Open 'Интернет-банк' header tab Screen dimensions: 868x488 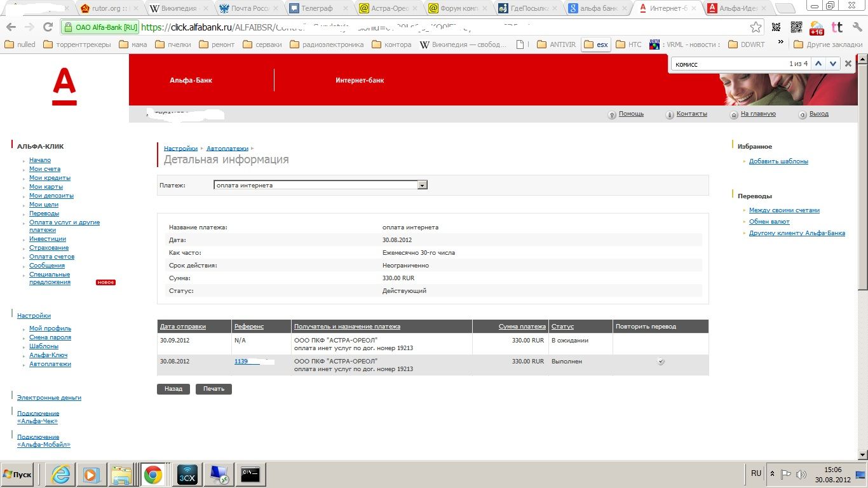click(x=360, y=81)
